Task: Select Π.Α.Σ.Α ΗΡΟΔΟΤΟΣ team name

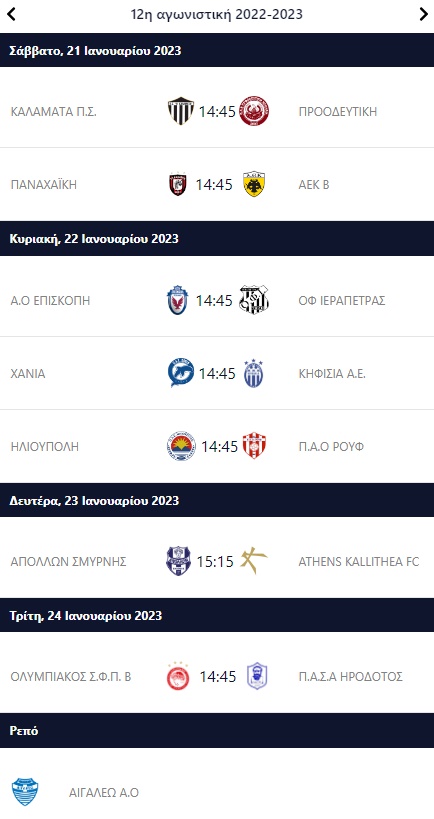Action: point(350,676)
